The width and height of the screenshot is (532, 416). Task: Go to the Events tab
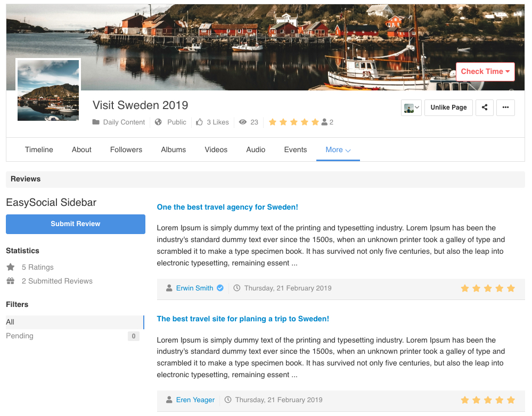pos(296,150)
